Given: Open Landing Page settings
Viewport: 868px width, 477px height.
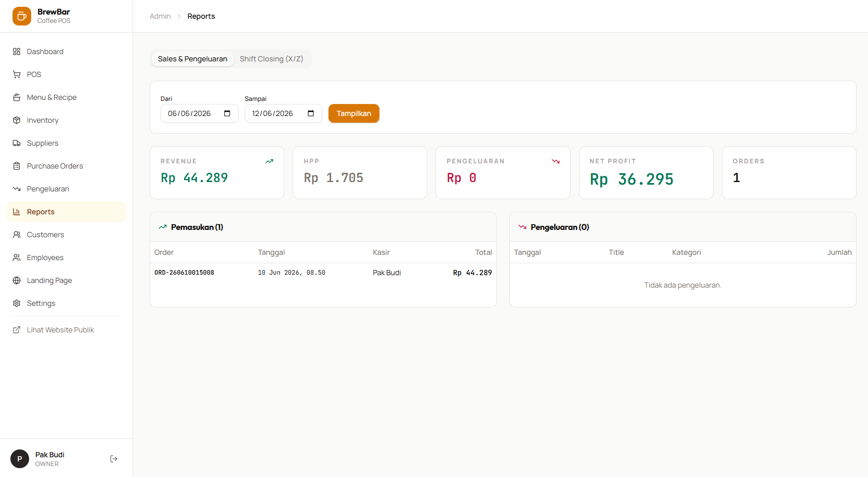Looking at the screenshot, I should click(x=67, y=280).
